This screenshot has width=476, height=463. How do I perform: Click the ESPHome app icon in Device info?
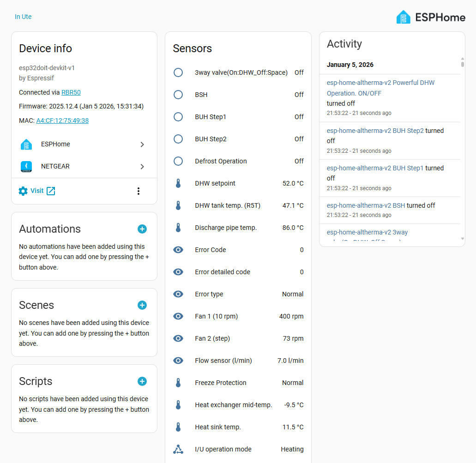click(x=26, y=144)
